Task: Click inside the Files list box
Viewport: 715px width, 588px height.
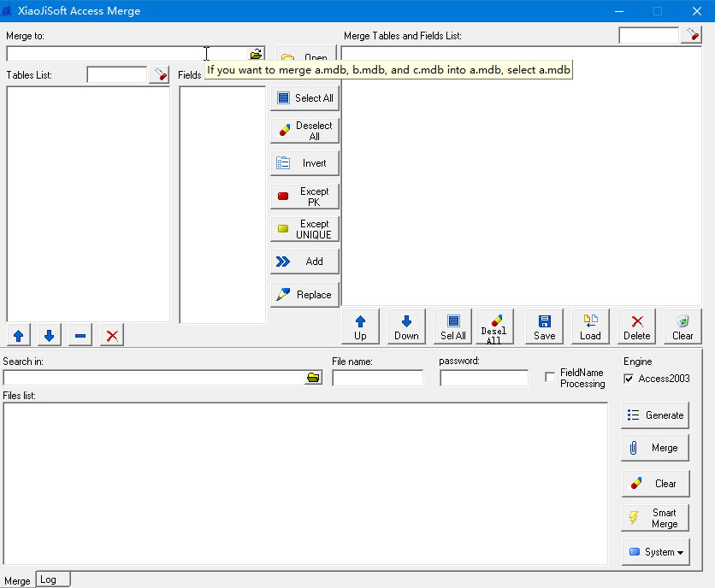Action: tap(305, 483)
